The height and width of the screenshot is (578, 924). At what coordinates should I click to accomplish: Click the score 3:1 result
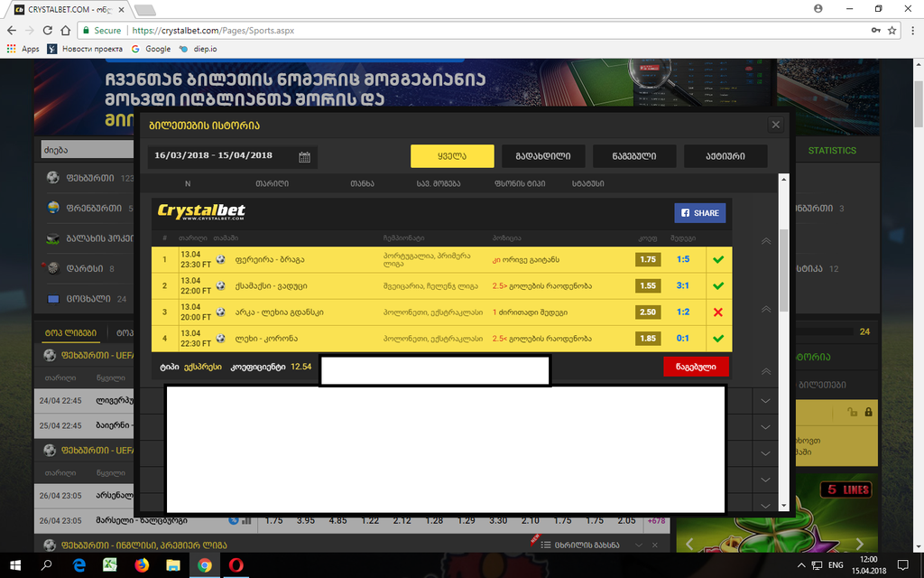[682, 285]
